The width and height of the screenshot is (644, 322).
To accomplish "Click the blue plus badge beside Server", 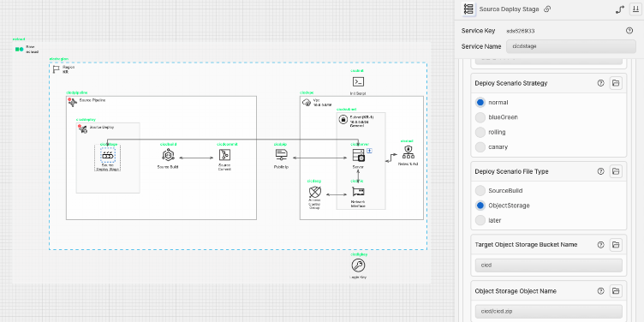I will coord(369,151).
